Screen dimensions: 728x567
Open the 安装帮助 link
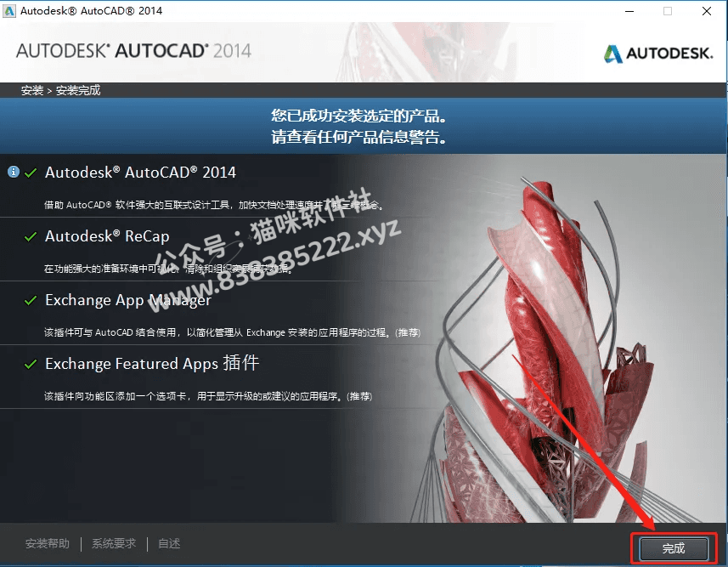click(x=48, y=543)
